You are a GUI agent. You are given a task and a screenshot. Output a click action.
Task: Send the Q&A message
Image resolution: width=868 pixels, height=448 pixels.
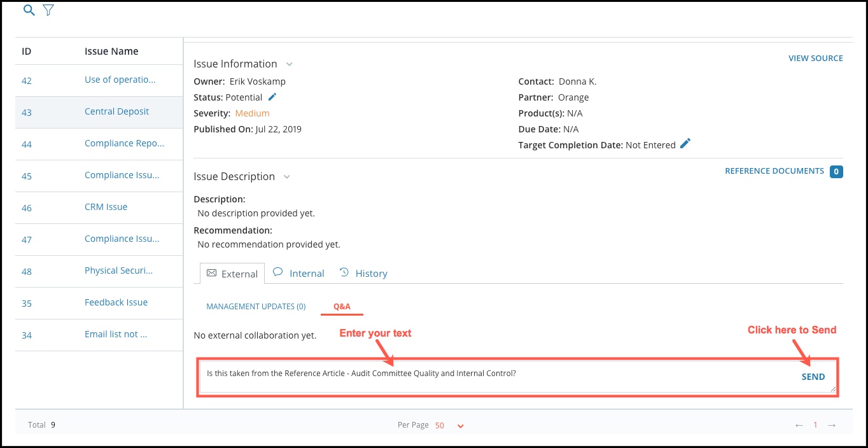click(813, 377)
